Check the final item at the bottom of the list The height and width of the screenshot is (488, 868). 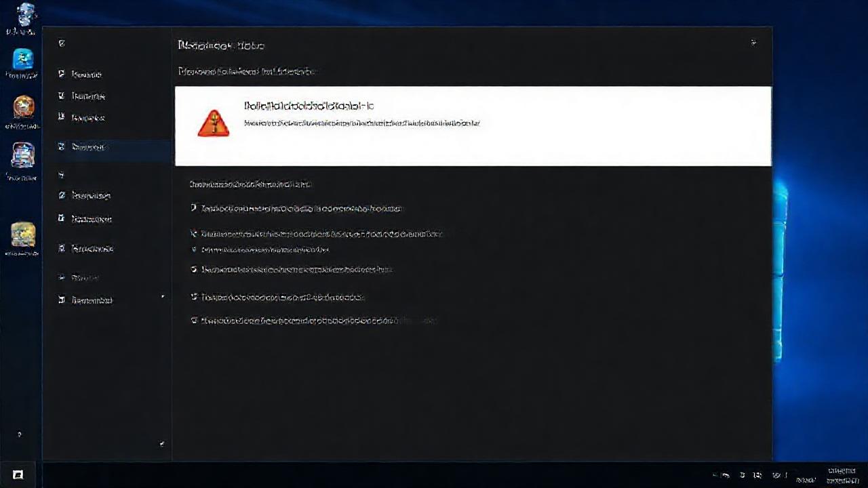tap(194, 320)
